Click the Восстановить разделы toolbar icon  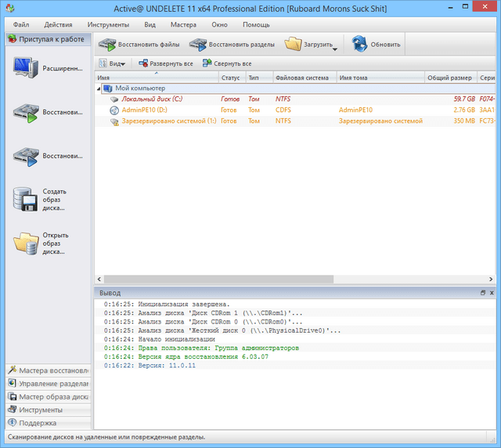click(x=199, y=45)
